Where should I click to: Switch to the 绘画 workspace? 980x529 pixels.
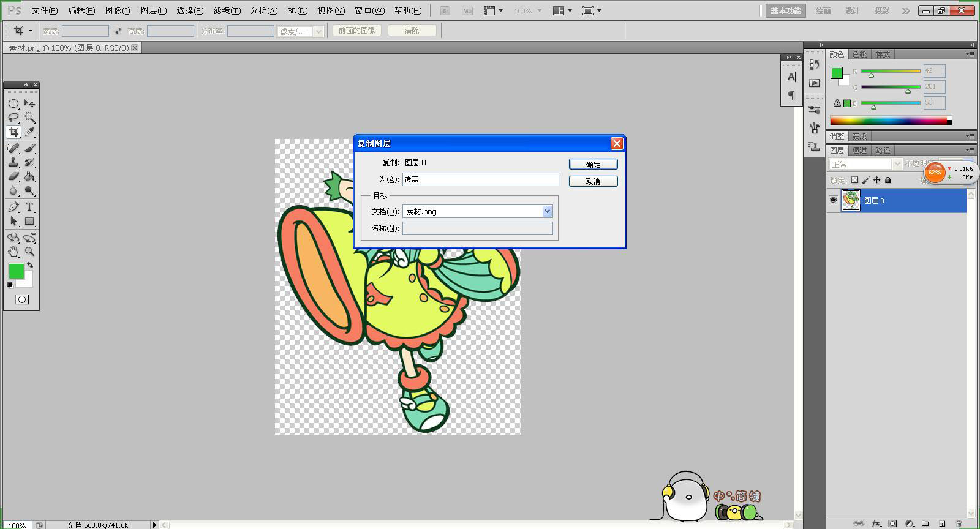823,11
